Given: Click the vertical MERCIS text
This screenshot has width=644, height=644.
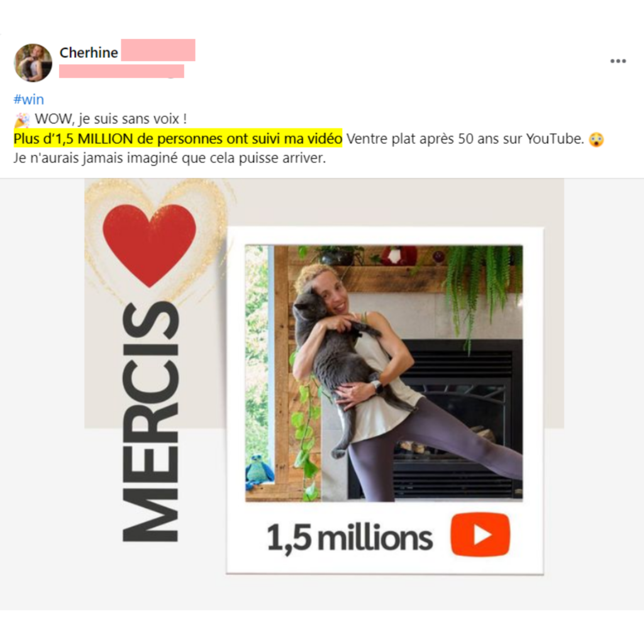Looking at the screenshot, I should [x=150, y=421].
